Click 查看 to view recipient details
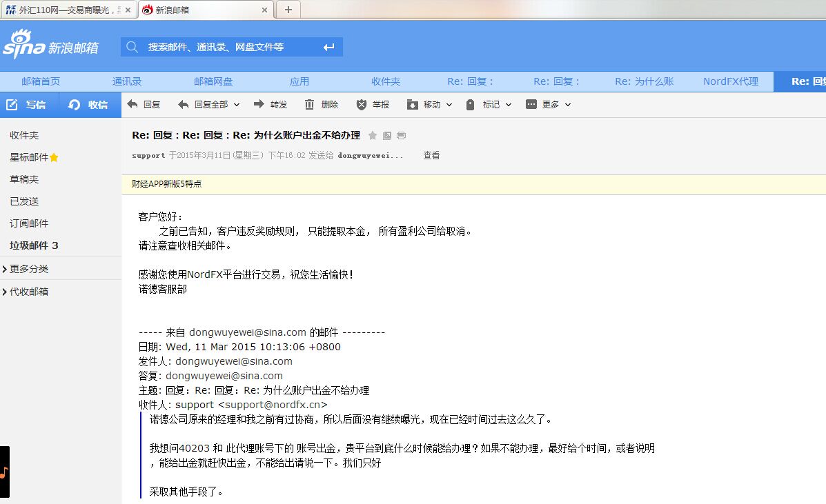The width and height of the screenshot is (826, 504). pos(431,156)
